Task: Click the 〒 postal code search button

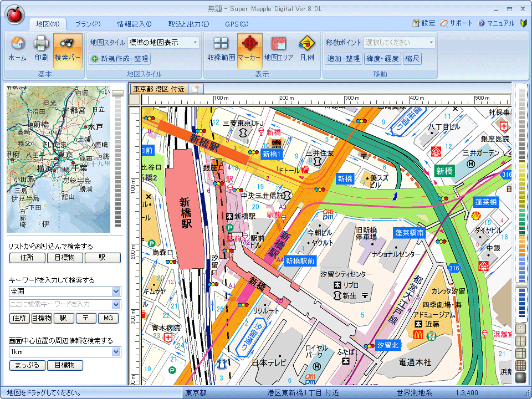Action: point(85,318)
